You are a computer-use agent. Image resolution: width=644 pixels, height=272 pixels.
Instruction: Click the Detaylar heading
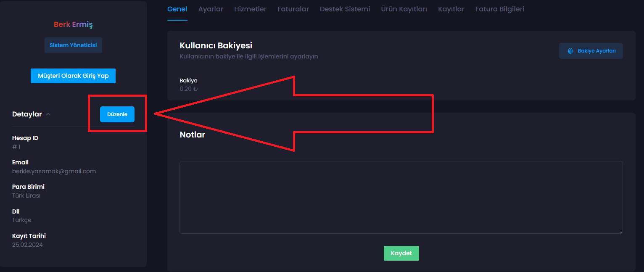point(27,114)
